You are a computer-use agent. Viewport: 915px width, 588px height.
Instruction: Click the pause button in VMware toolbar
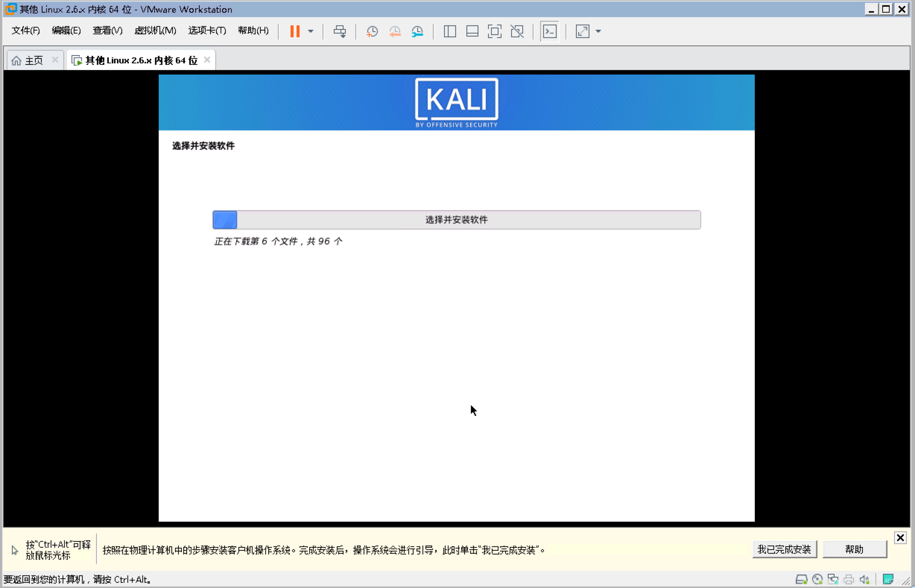[x=296, y=31]
